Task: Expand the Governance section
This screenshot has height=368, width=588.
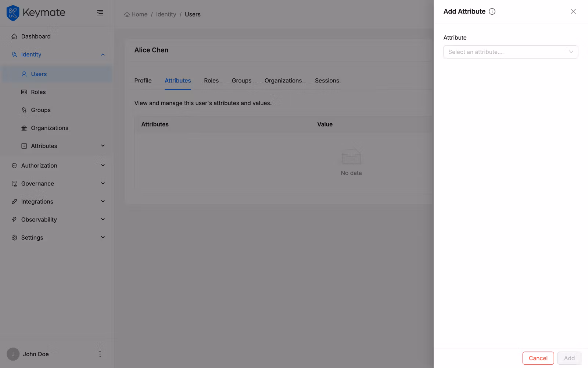Action: [x=103, y=183]
